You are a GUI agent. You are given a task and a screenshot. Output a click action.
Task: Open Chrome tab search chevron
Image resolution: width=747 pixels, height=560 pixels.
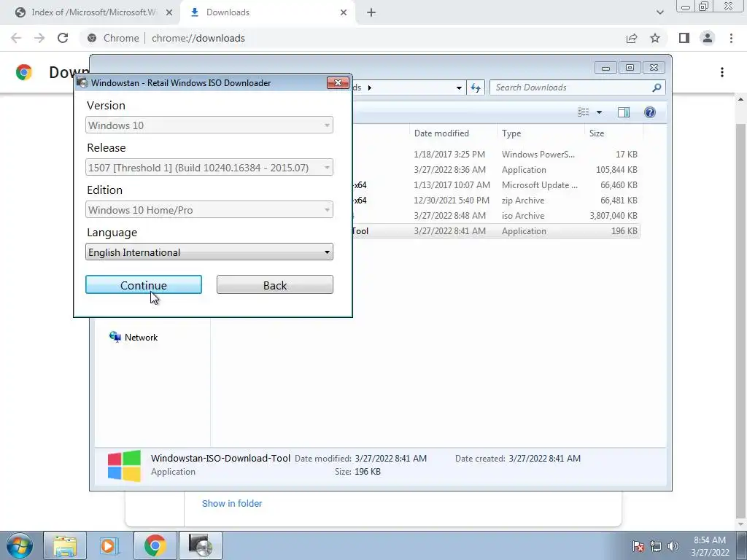[x=659, y=12]
